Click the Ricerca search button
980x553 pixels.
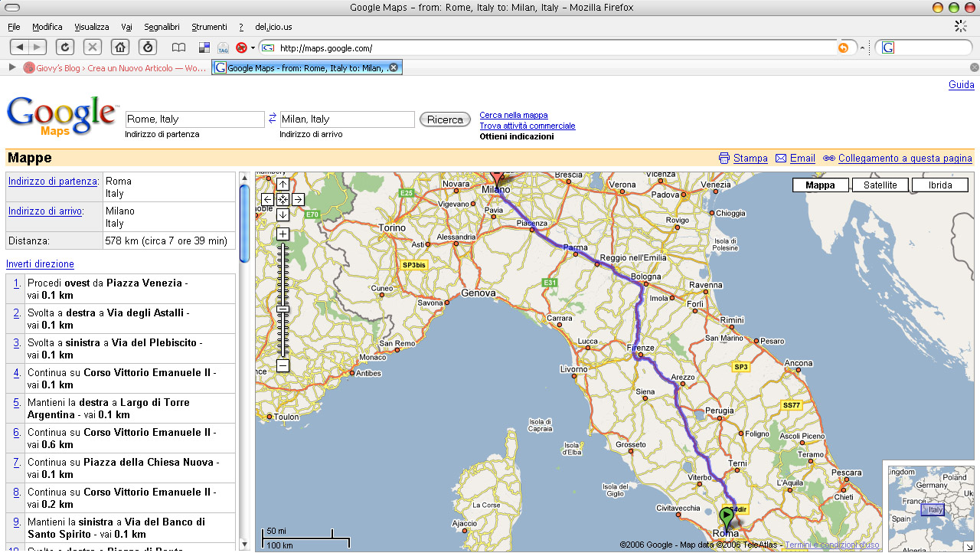(x=445, y=119)
